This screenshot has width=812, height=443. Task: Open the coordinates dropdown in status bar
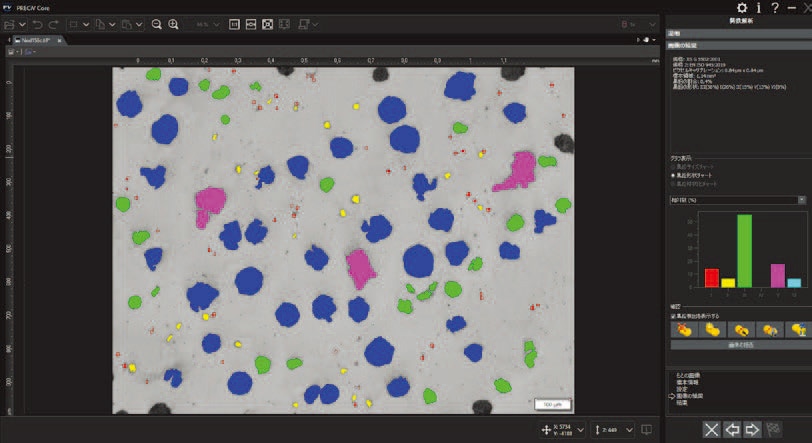[x=581, y=430]
